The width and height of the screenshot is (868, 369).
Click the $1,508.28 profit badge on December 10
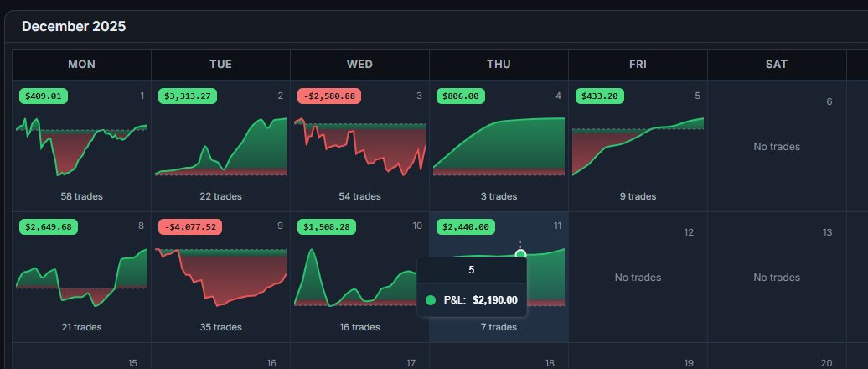(x=327, y=226)
